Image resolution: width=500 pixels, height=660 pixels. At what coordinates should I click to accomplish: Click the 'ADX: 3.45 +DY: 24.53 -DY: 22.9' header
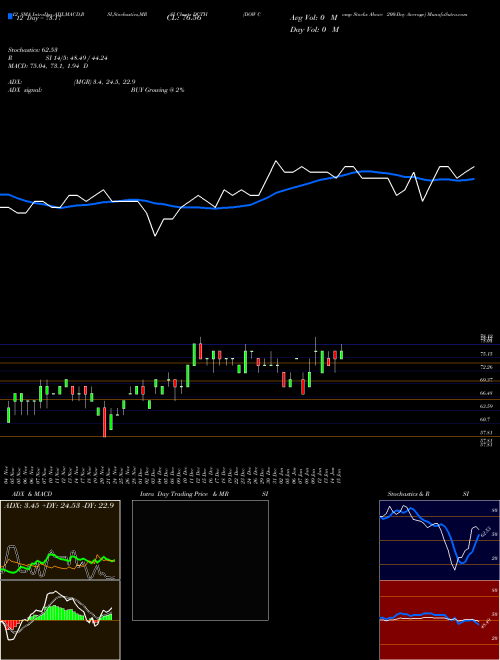59,505
